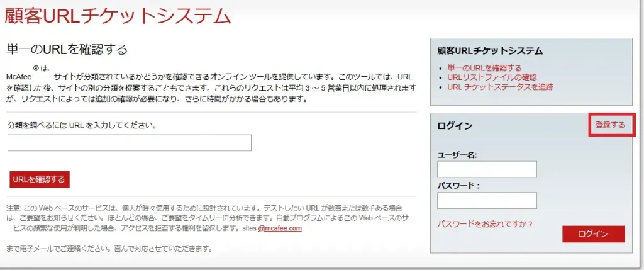Click the 単一のURLを確認する heading
This screenshot has height=270, width=644.
point(67,49)
